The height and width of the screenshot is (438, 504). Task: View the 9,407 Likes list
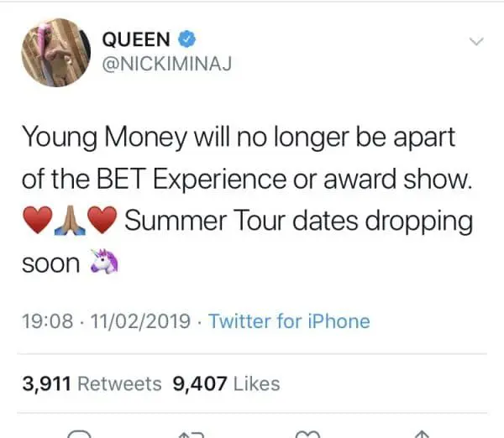[x=225, y=384]
